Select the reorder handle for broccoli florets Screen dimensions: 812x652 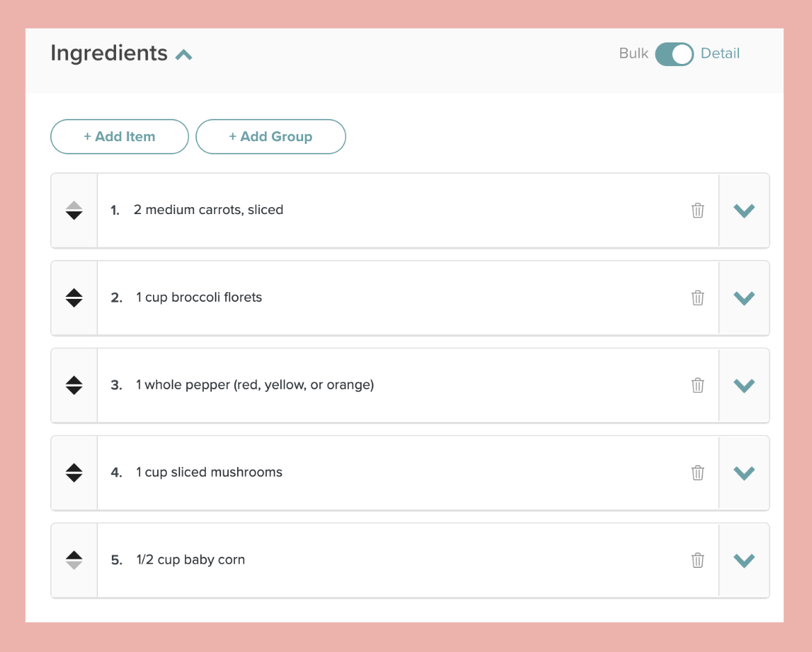(74, 298)
